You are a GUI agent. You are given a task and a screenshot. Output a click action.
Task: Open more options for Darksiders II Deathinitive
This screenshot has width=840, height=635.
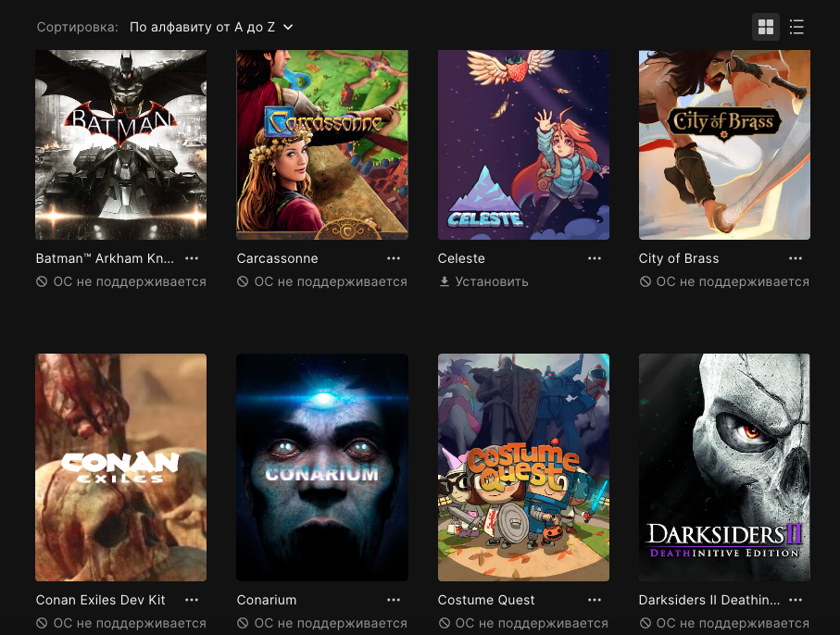point(796,600)
